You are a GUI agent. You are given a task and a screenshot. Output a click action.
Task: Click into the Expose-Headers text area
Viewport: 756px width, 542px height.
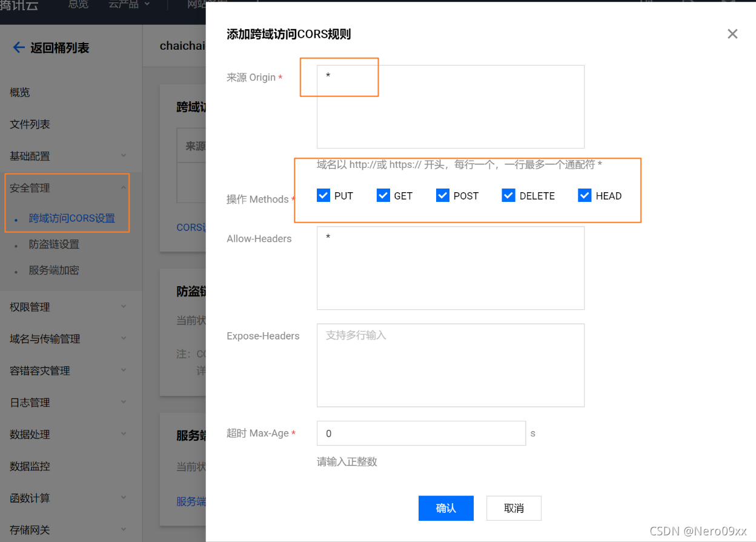tap(451, 365)
